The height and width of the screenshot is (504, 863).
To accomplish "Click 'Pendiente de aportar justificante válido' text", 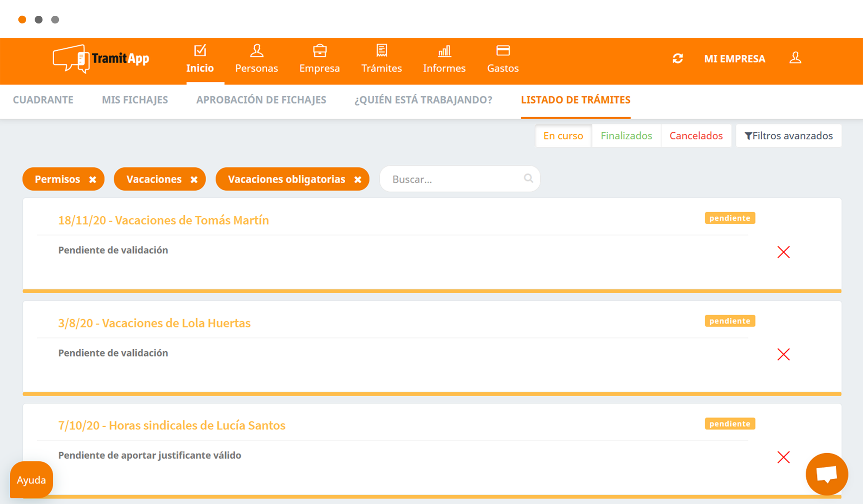I will [x=150, y=455].
